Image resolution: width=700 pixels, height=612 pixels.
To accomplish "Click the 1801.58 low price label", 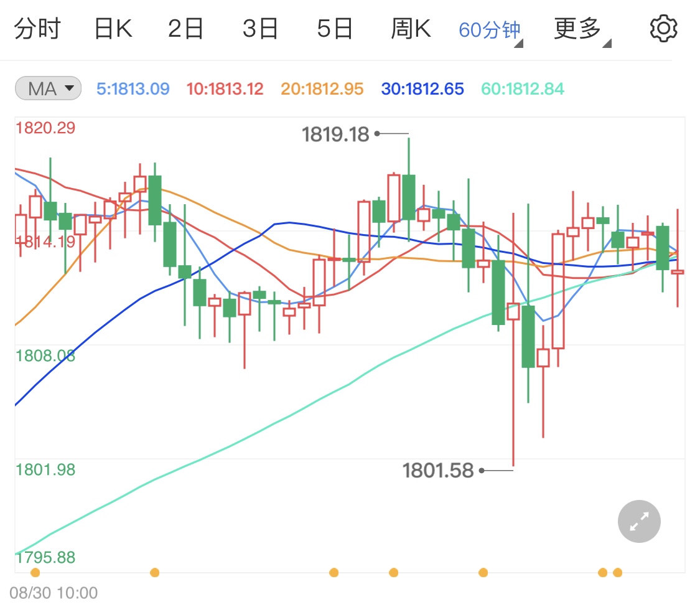I will click(438, 471).
